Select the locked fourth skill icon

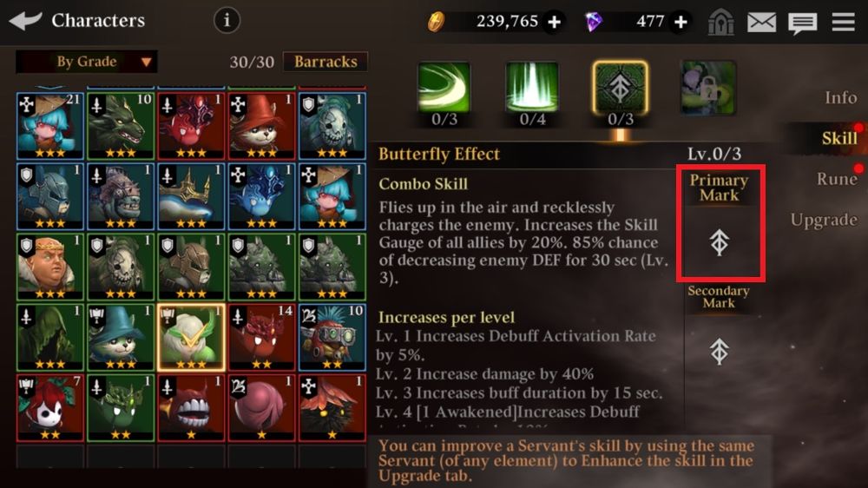pos(708,88)
